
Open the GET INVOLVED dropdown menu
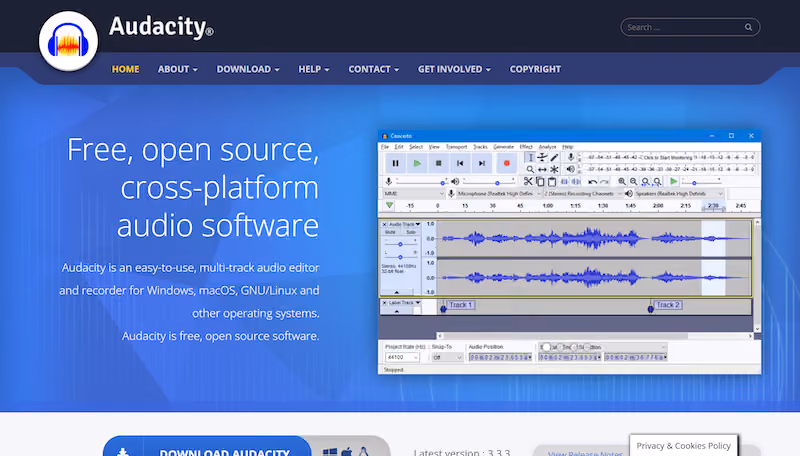(x=454, y=69)
